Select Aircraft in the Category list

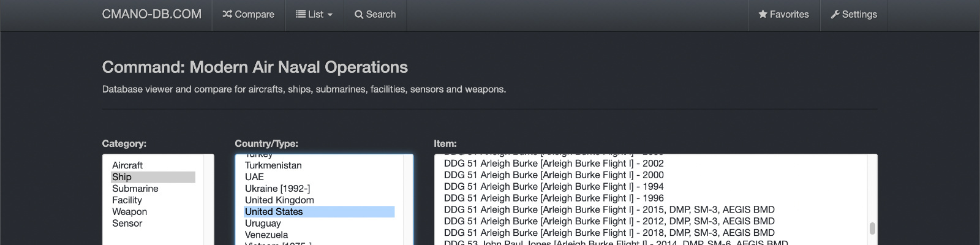click(127, 165)
